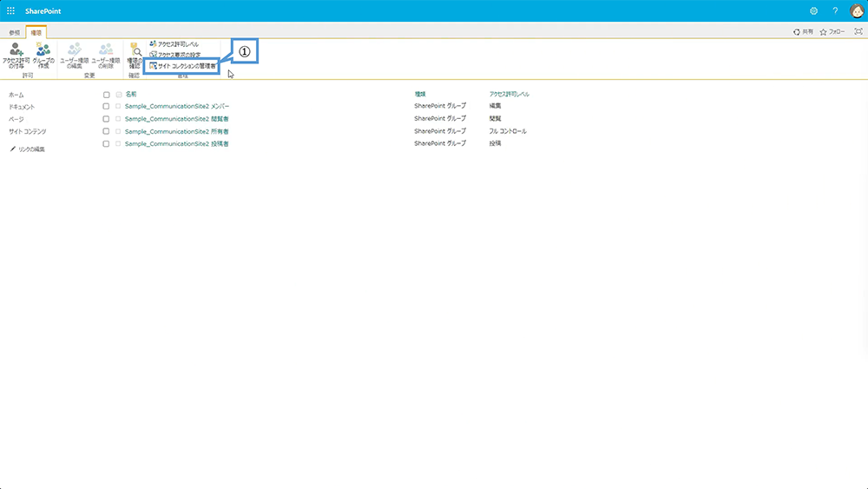Open the Sample_CommunicationSite2 メンバー group link
The height and width of the screenshot is (489, 868).
(x=176, y=106)
